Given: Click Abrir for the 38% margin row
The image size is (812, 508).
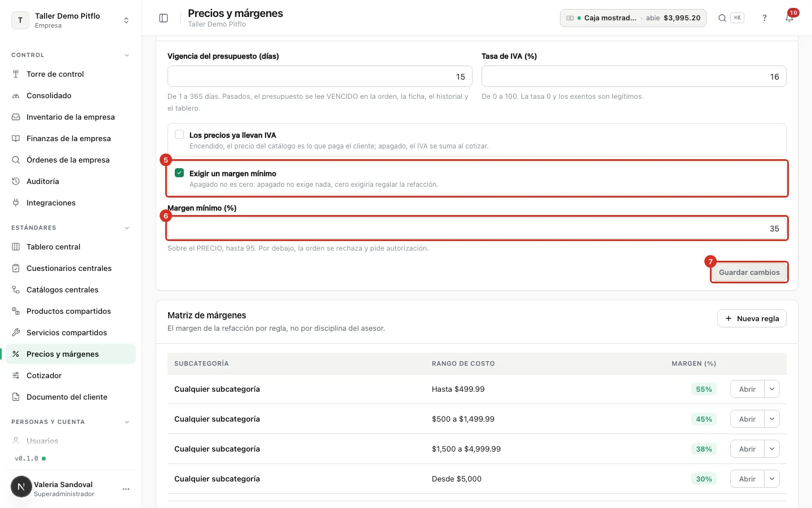Looking at the screenshot, I should (x=747, y=449).
